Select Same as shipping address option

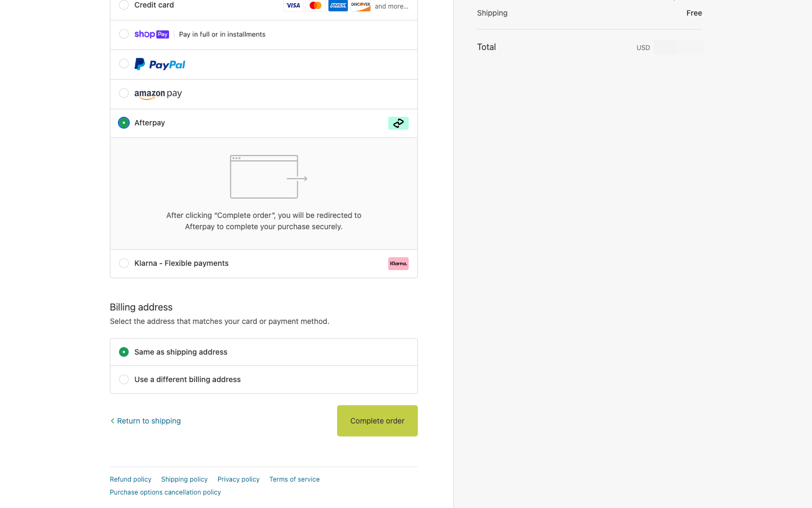pyautogui.click(x=264, y=352)
